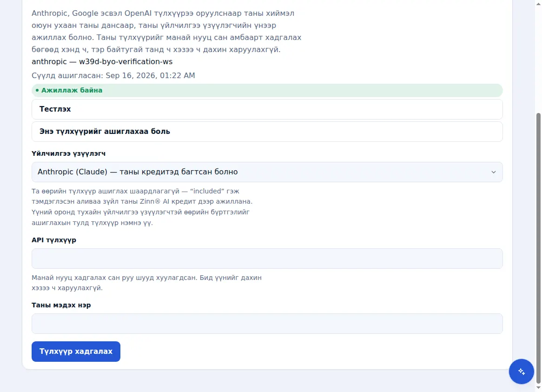This screenshot has width=542, height=392.
Task: Click Энэ түлхүүрийг ашиглахаа боль button
Action: point(267,131)
